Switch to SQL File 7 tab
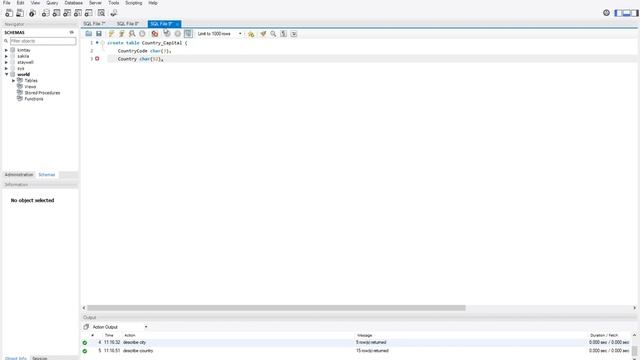 [95, 24]
